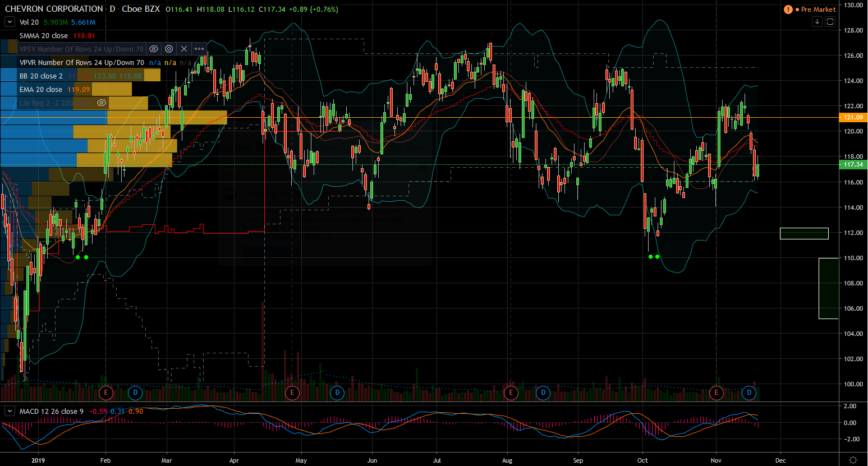Select the drawn rectangle near the 112.00 level

click(804, 233)
